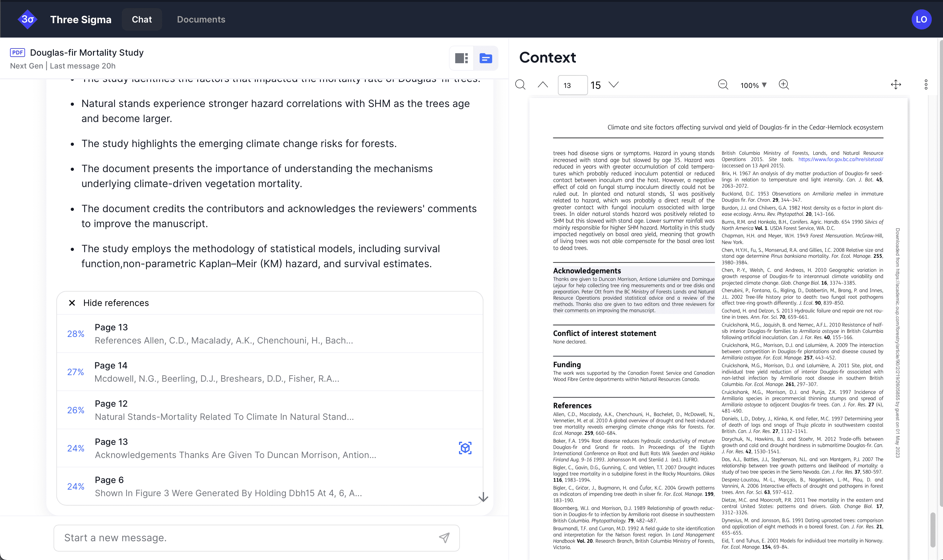Open the LO user profile avatar
This screenshot has width=943, height=560.
click(921, 19)
